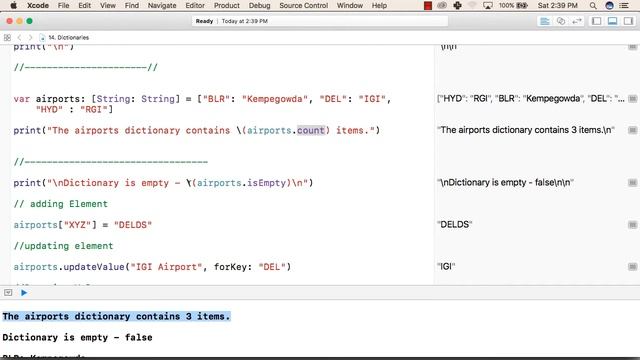Show inline result for isEmpty print
Screen dimensions: 640x360
pos(632,183)
